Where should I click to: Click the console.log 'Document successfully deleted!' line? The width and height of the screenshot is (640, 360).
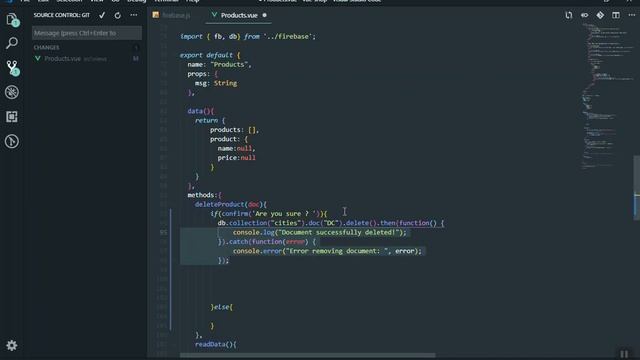[320, 233]
